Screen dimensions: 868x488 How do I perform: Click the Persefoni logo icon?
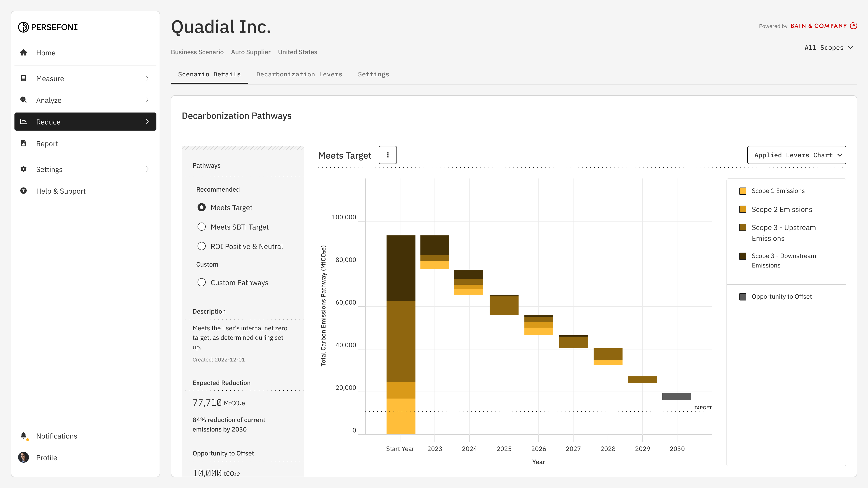coord(23,27)
